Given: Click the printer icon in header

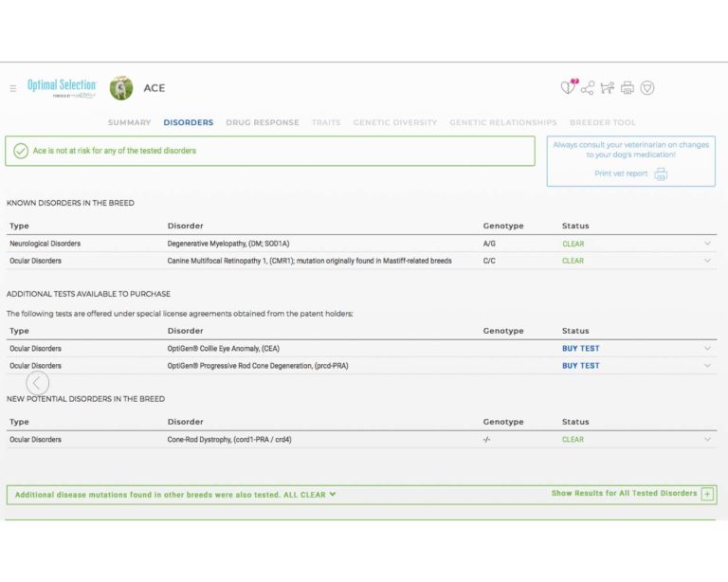Looking at the screenshot, I should click(x=628, y=88).
